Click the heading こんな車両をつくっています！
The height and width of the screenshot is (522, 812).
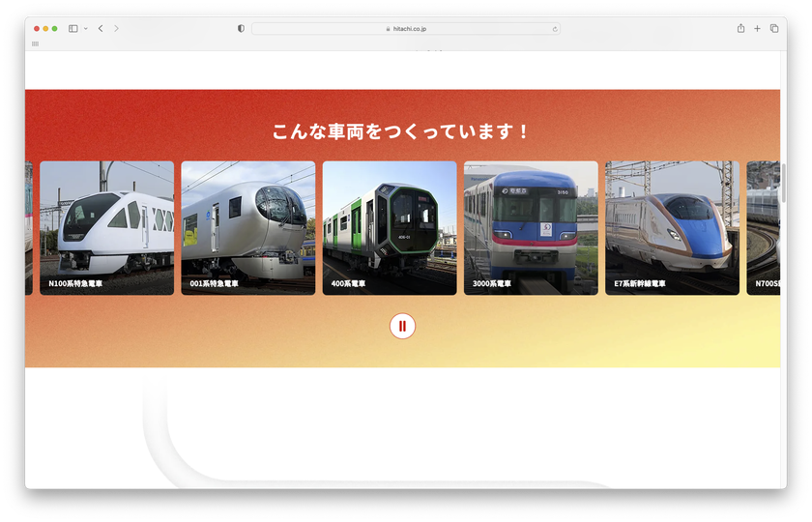pos(401,131)
